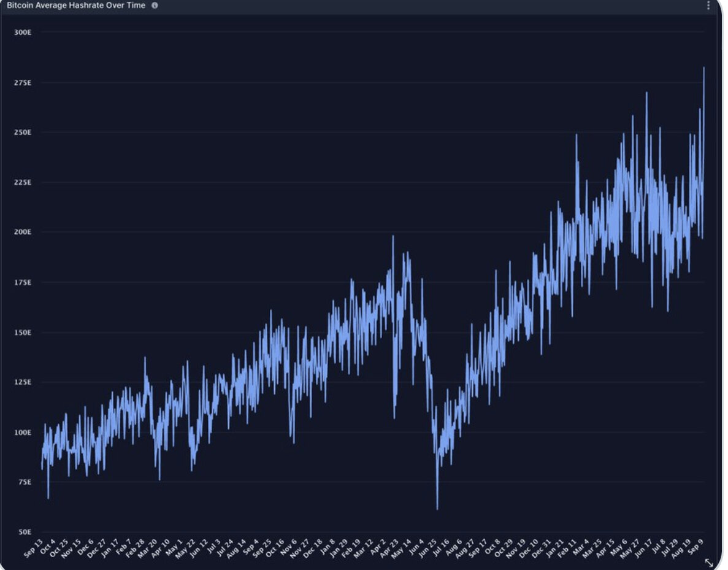Viewport: 728px width, 570px height.
Task: Click the 'May 22' x-axis date label
Action: [x=186, y=549]
